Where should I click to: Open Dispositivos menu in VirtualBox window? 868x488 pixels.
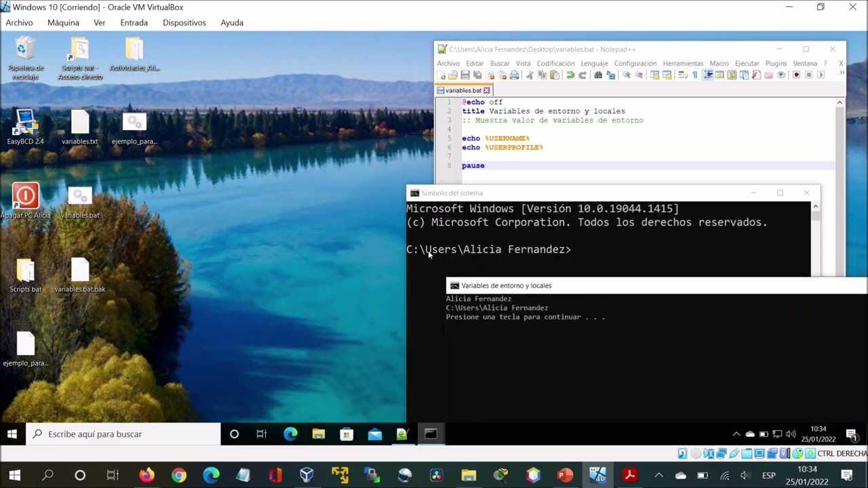pos(184,22)
